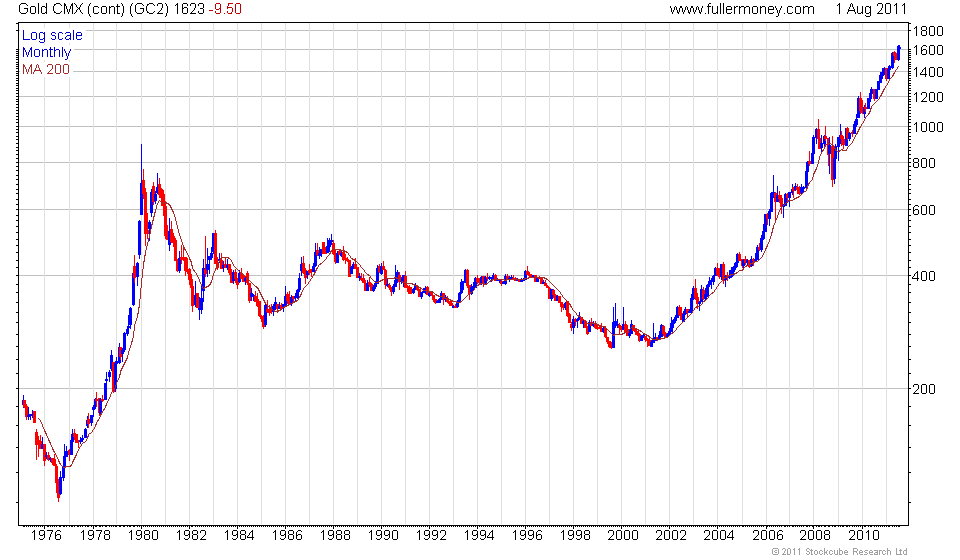Image resolution: width=960 pixels, height=560 pixels.
Task: Click the chart date '1 Aug 2011'
Action: [x=871, y=9]
